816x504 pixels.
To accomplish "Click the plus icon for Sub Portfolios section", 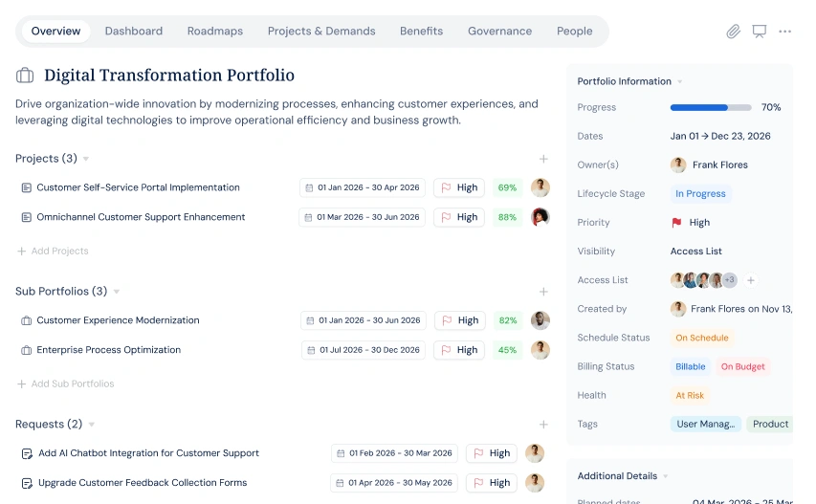I will pos(543,292).
